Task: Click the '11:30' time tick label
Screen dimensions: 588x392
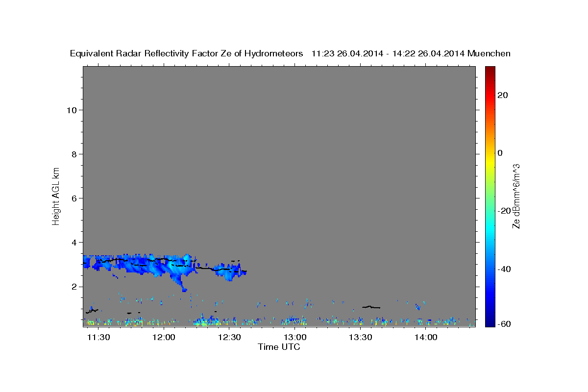Action: click(98, 337)
